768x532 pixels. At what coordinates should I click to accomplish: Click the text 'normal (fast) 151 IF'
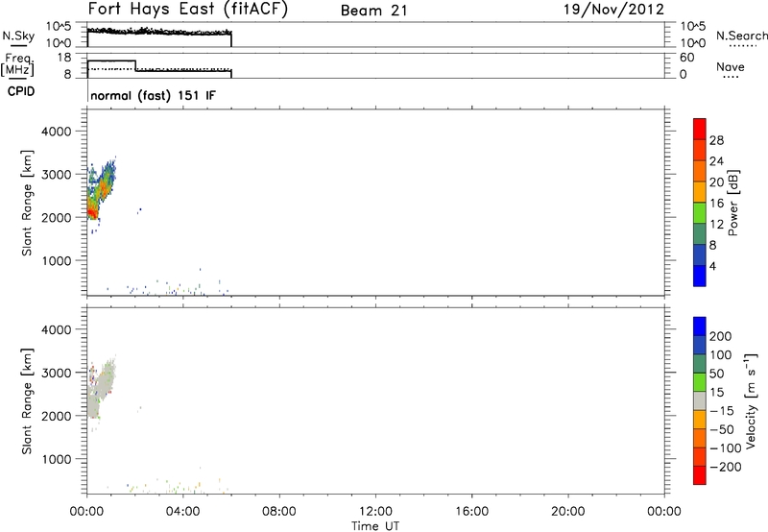153,95
